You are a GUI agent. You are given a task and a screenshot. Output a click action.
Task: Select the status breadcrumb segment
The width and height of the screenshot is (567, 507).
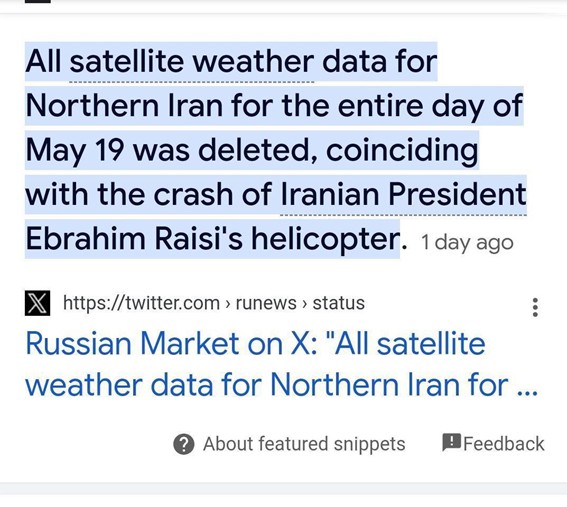coord(338,303)
